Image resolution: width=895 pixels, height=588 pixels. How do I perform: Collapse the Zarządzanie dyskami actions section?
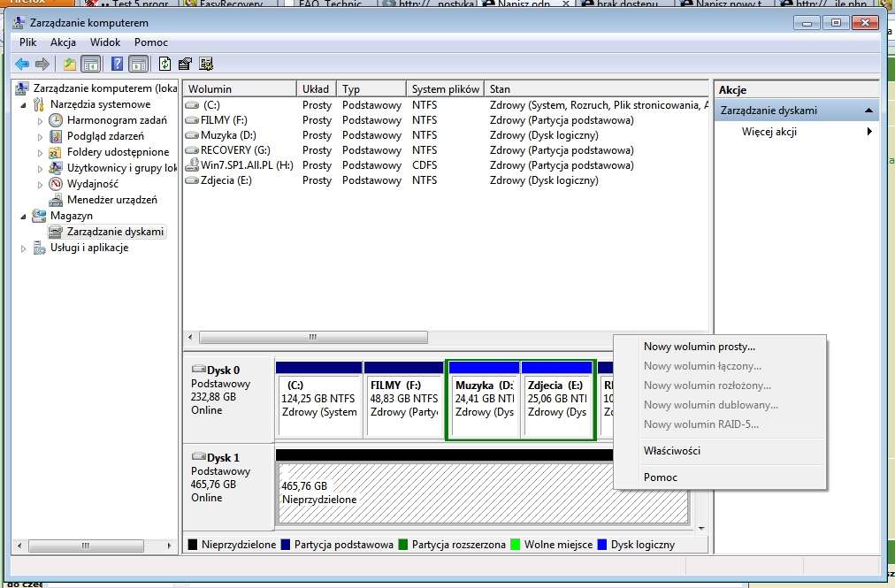868,111
